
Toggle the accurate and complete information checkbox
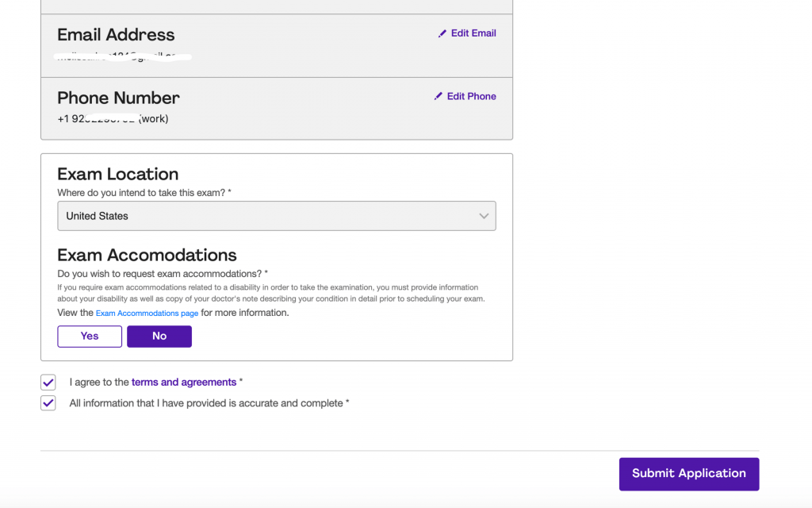(48, 403)
